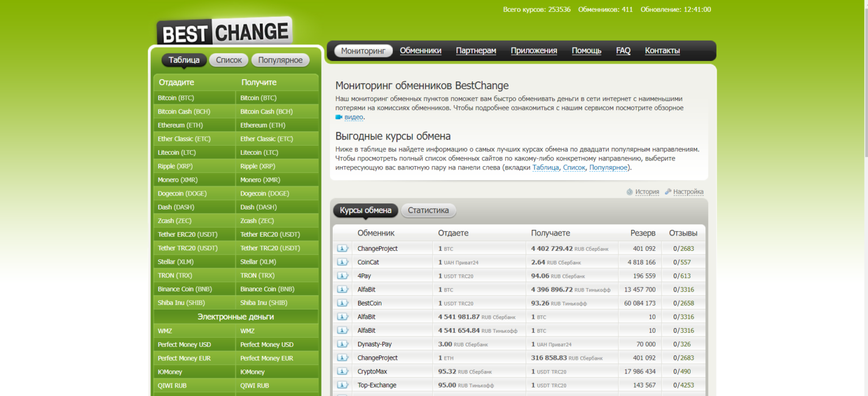Open reviews 0/613 for 4Pay
The height and width of the screenshot is (396, 868).
(x=682, y=276)
